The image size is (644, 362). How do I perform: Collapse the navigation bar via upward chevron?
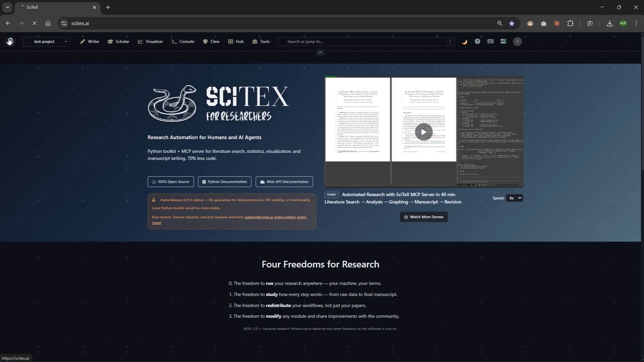pyautogui.click(x=320, y=52)
